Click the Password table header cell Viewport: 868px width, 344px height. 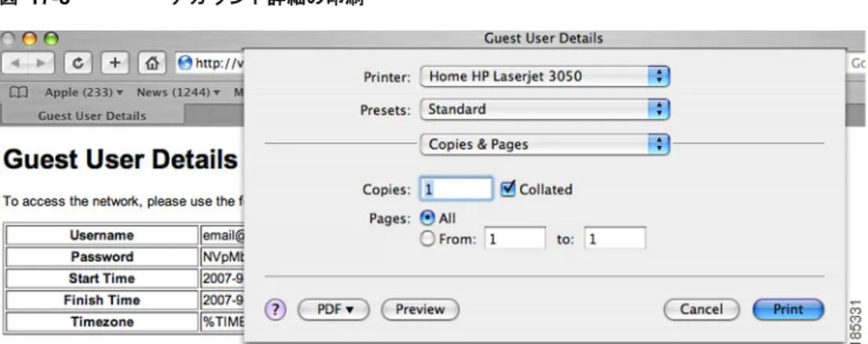click(102, 257)
